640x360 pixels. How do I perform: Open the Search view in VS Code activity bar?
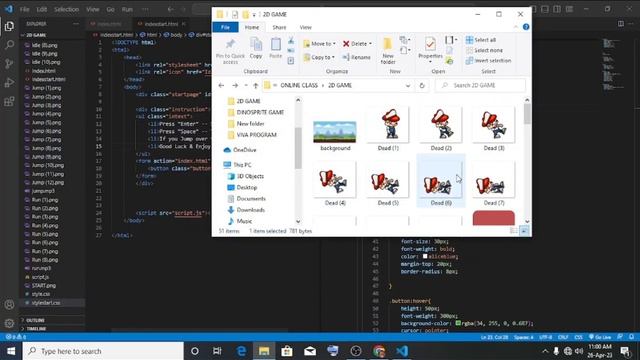9,45
